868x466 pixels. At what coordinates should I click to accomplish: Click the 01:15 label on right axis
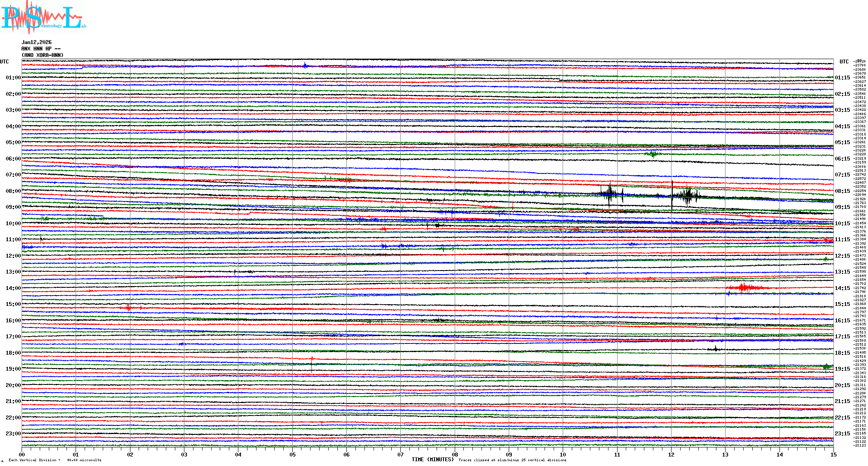coord(842,78)
